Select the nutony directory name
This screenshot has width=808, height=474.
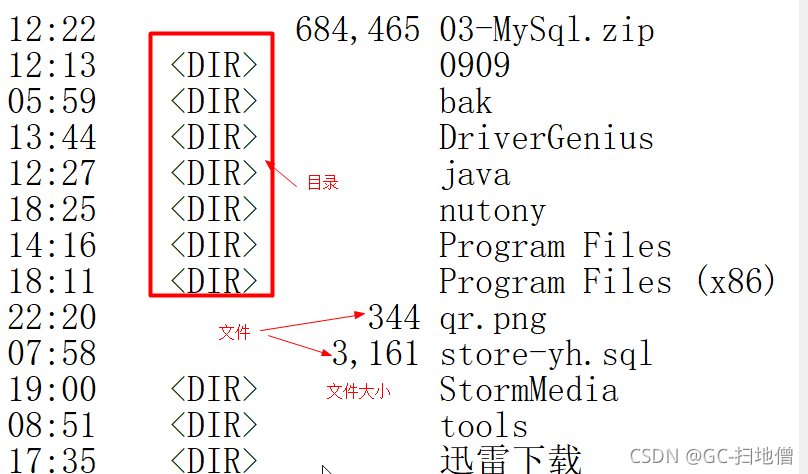pyautogui.click(x=492, y=211)
